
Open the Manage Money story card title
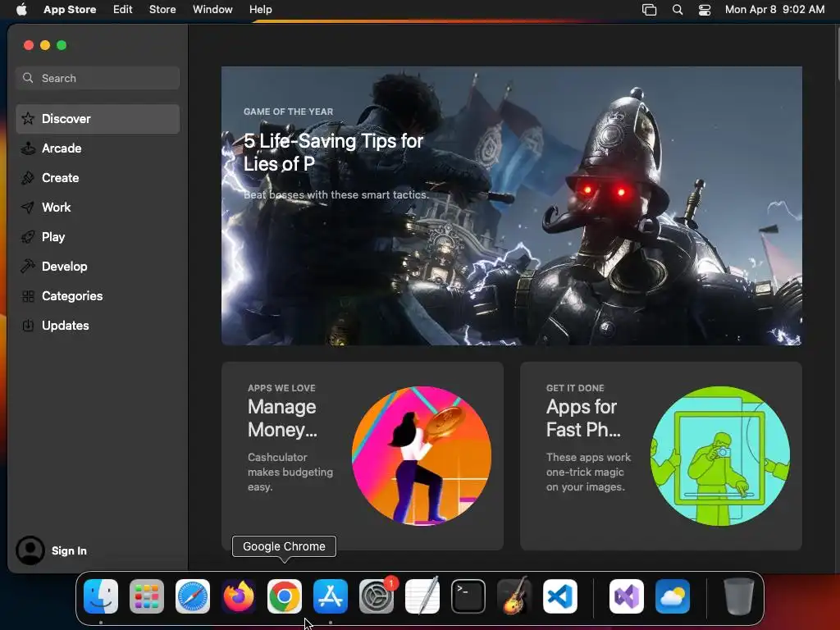point(282,418)
